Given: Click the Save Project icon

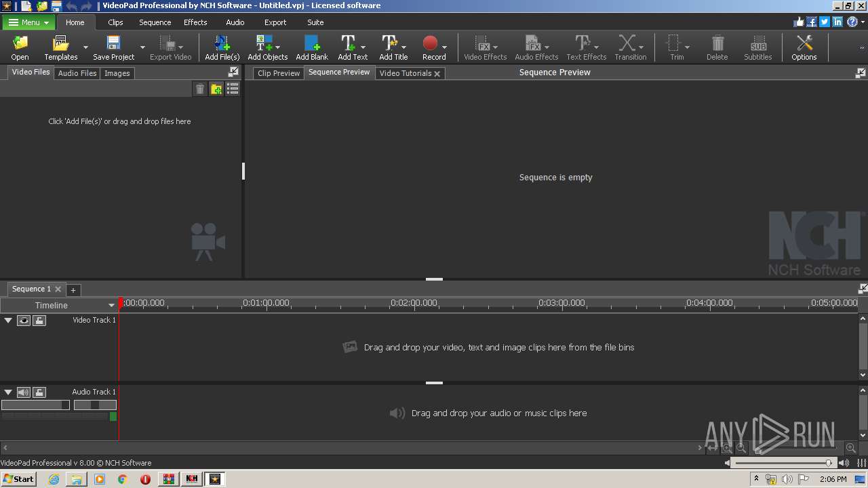Looking at the screenshot, I should [x=113, y=43].
